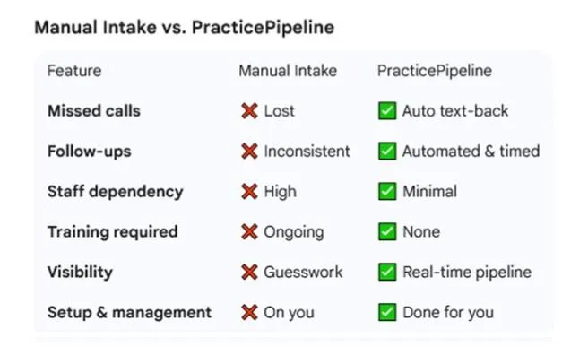This screenshot has width=588, height=364.
Task: Click green checkmark next to Auto text-back
Action: point(387,111)
